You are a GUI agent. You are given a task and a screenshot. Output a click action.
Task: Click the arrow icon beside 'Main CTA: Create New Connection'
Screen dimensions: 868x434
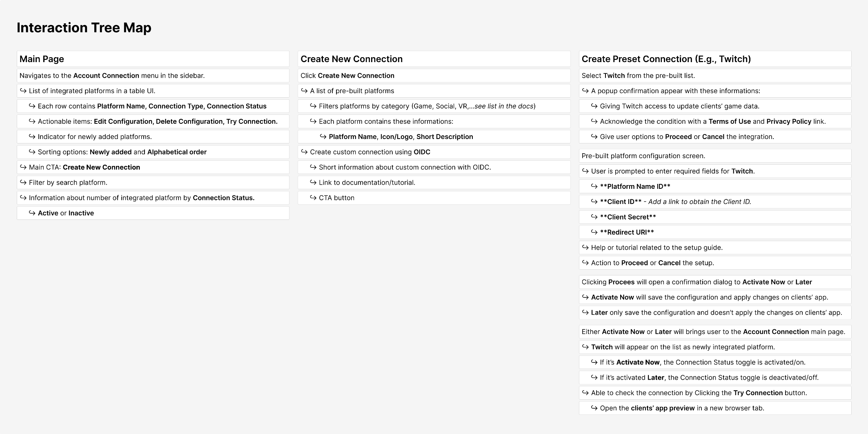pyautogui.click(x=23, y=167)
